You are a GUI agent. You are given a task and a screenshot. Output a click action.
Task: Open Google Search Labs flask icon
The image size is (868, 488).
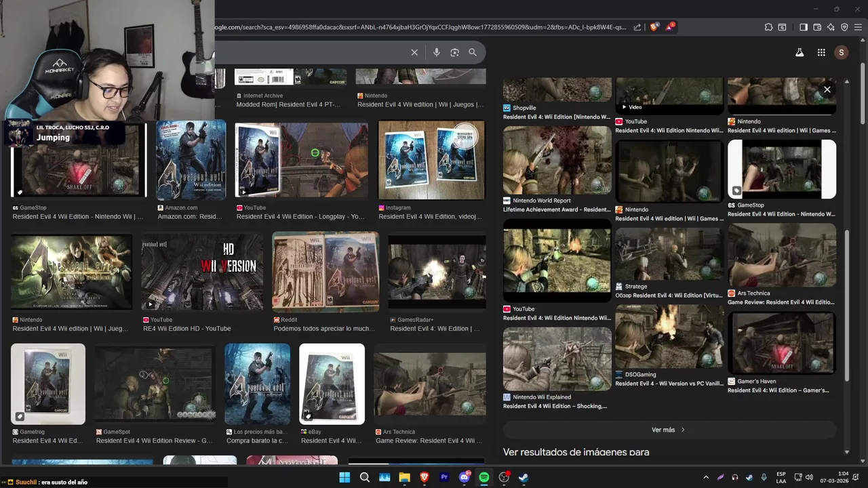pos(800,52)
